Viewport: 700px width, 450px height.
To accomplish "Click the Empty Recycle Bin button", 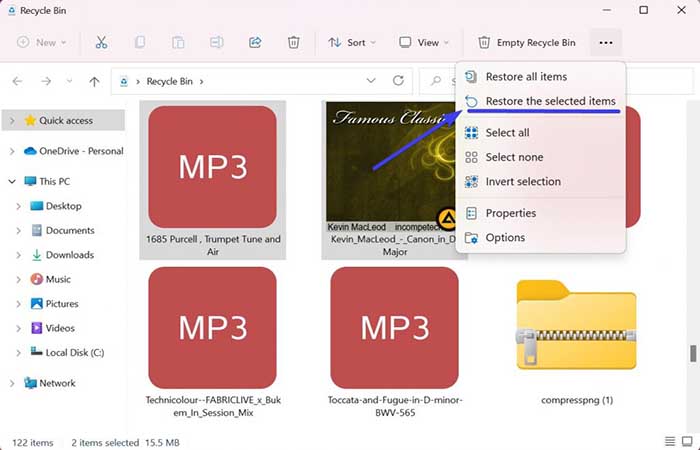I will (527, 42).
